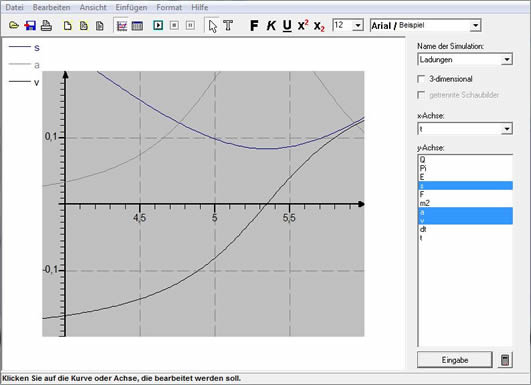Click the 4,5 x-axis label

(139, 218)
